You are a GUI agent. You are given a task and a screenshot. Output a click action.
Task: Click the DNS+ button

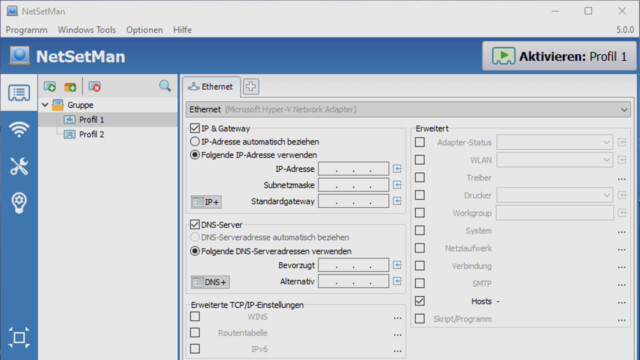(210, 282)
